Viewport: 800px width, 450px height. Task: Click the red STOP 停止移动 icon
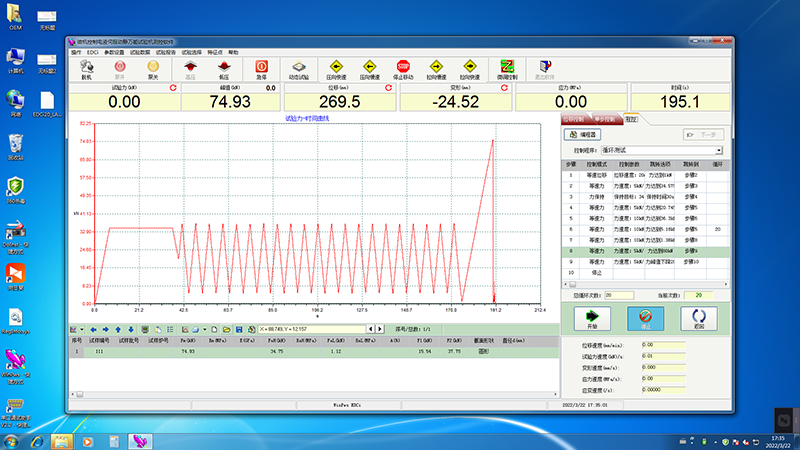click(403, 68)
